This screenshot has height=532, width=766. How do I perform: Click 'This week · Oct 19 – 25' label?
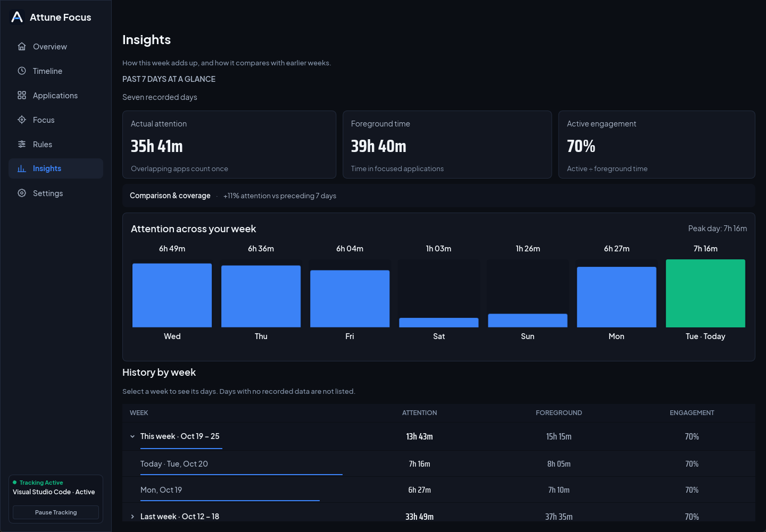click(x=180, y=436)
